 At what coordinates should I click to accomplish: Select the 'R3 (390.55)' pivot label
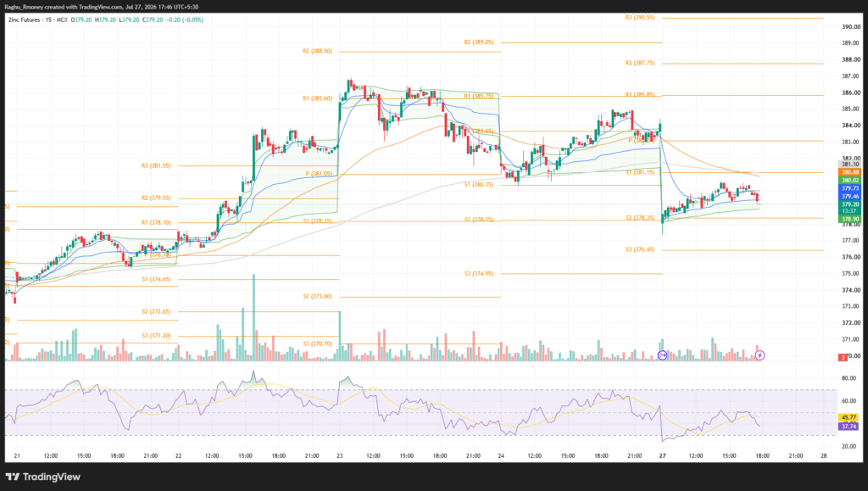(640, 18)
